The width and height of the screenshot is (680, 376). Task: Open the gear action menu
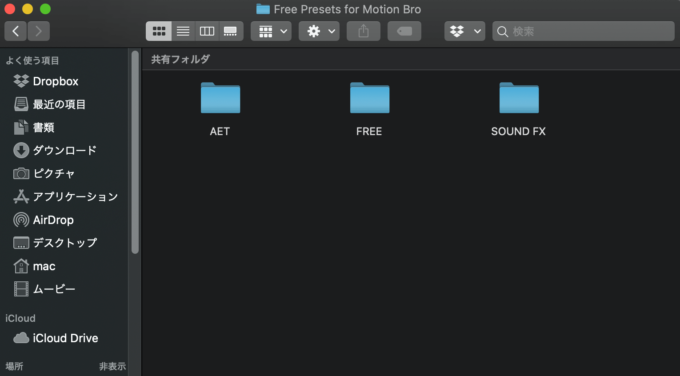click(319, 31)
